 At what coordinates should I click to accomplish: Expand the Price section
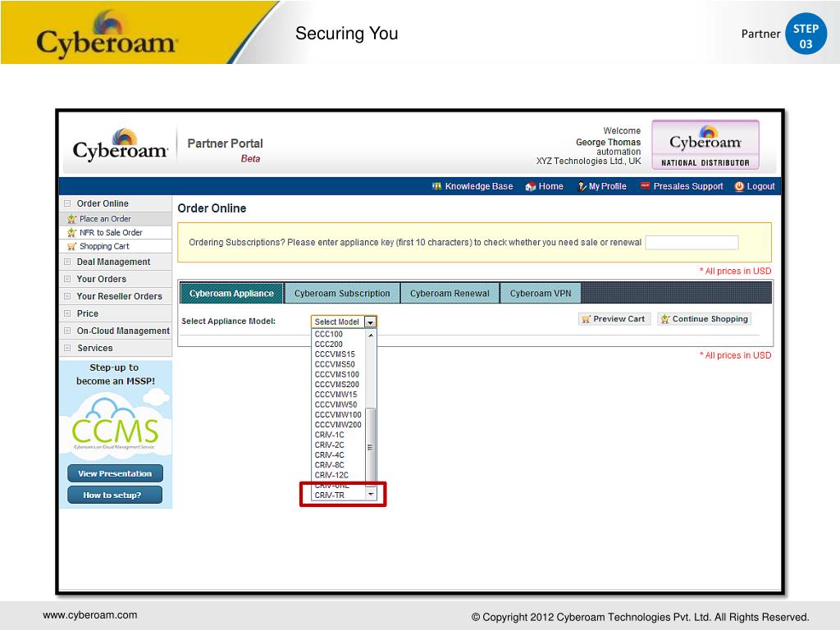coord(67,313)
